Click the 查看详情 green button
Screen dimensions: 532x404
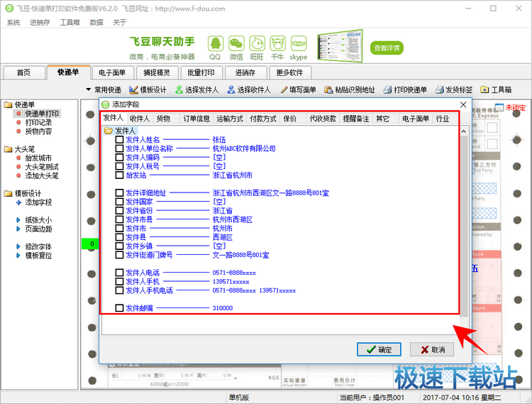(x=387, y=48)
